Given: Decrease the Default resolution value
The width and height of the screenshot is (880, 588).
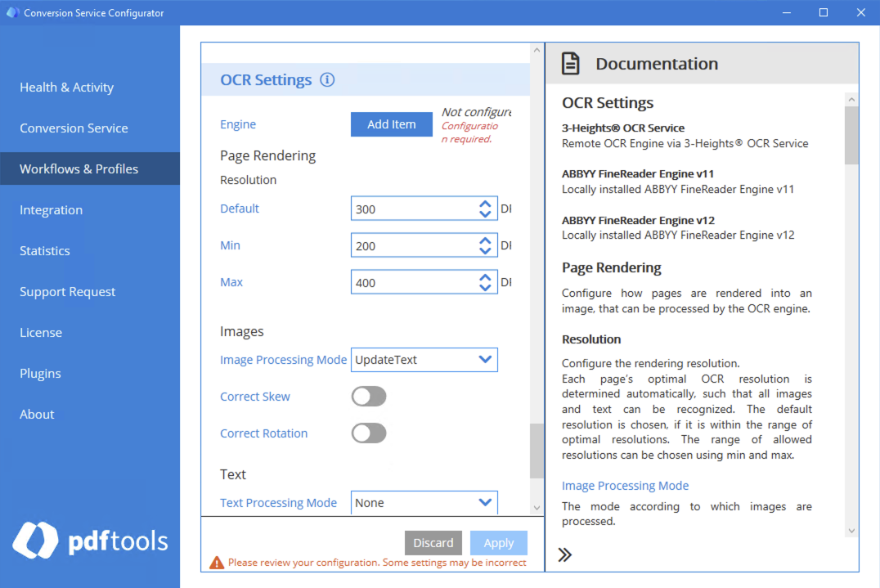Looking at the screenshot, I should click(x=485, y=213).
